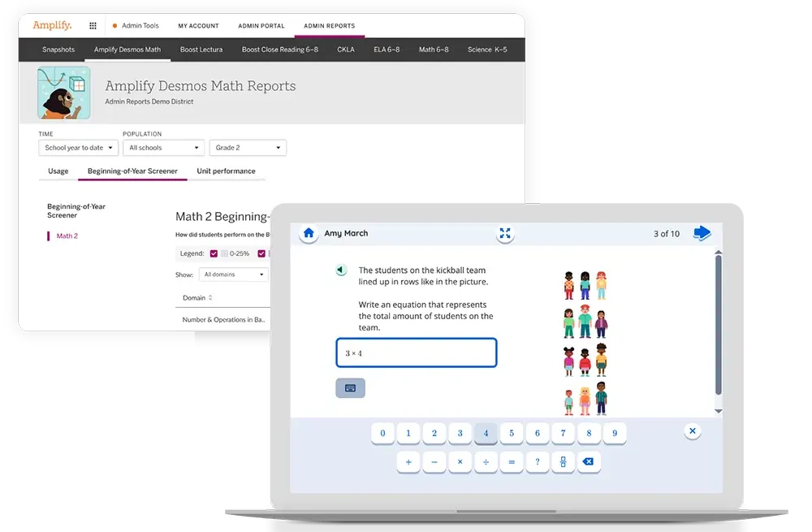Open MY ACCOUNT in the top navigation
The height and width of the screenshot is (532, 812).
click(x=198, y=26)
